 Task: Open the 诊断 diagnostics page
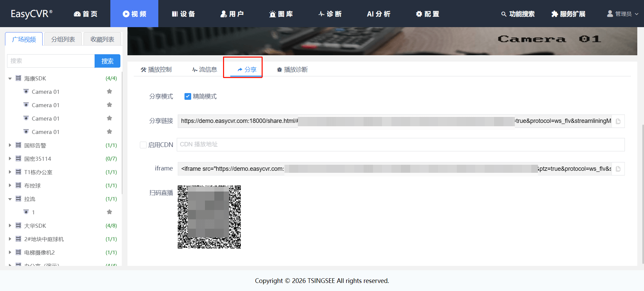[x=330, y=14]
